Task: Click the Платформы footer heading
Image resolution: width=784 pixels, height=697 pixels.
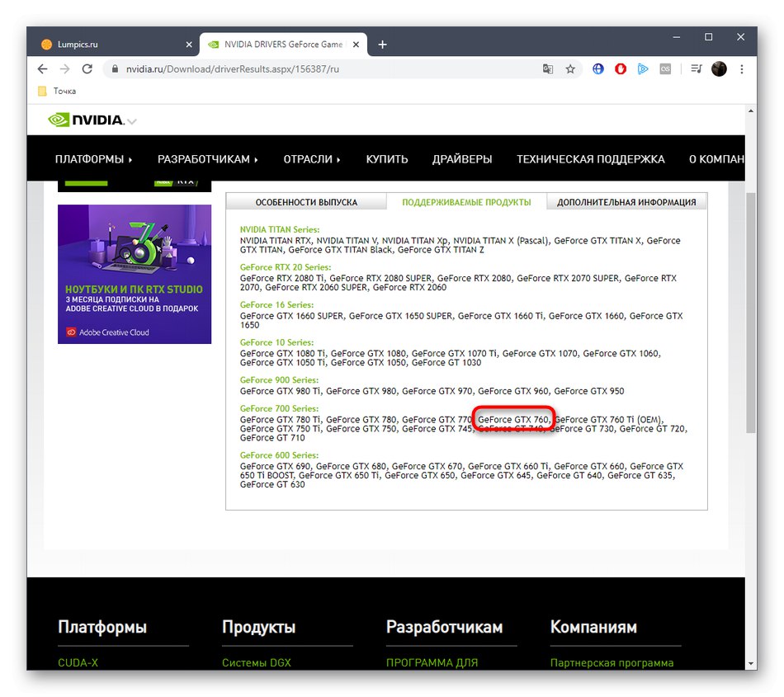Action: pos(102,627)
